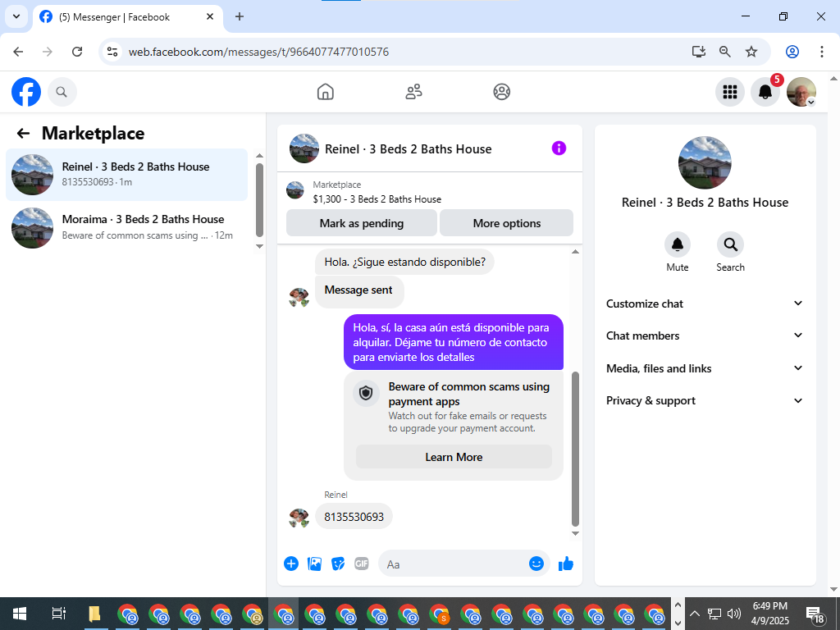Open More options for the listing
The width and height of the screenshot is (840, 630).
(506, 223)
